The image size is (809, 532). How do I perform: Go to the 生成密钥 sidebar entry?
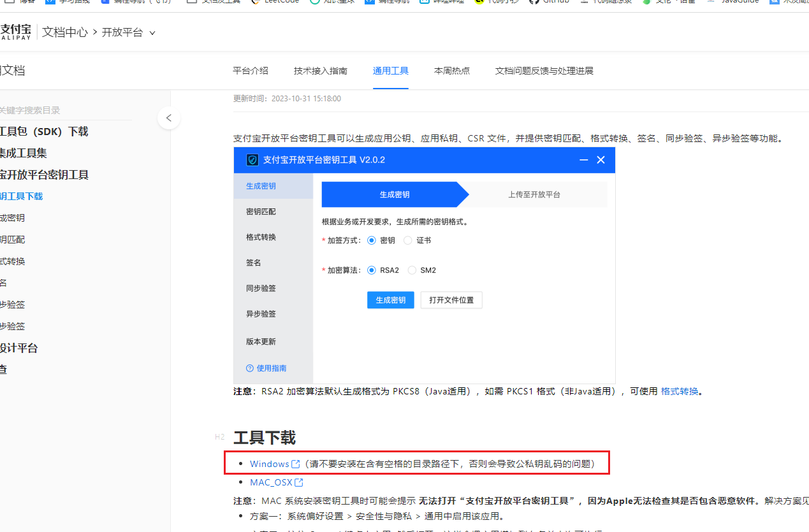tap(13, 218)
